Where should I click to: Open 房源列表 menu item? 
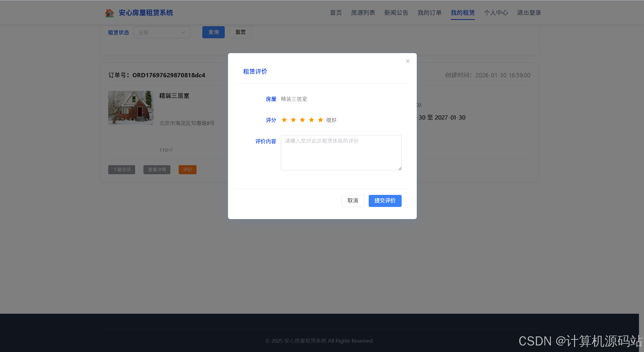[x=363, y=13]
